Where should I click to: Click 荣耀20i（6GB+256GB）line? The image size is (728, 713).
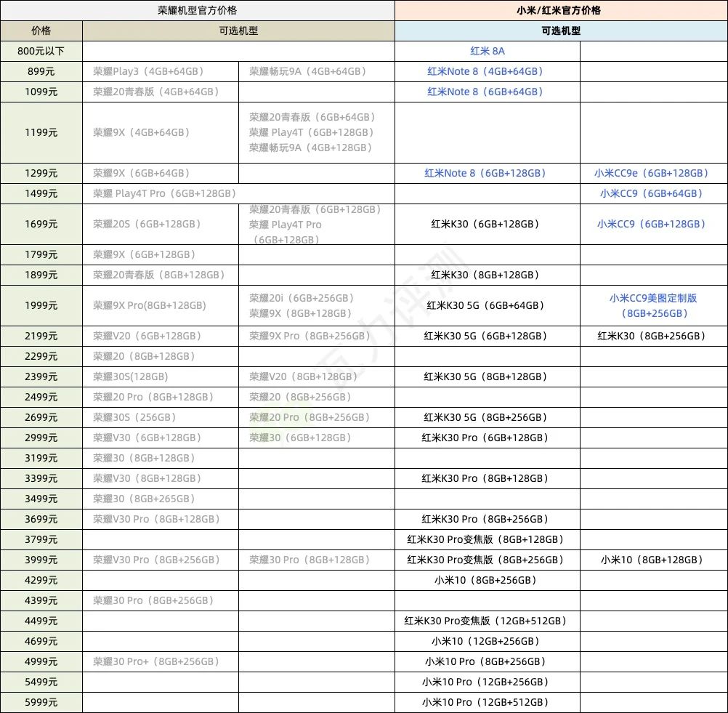[302, 298]
